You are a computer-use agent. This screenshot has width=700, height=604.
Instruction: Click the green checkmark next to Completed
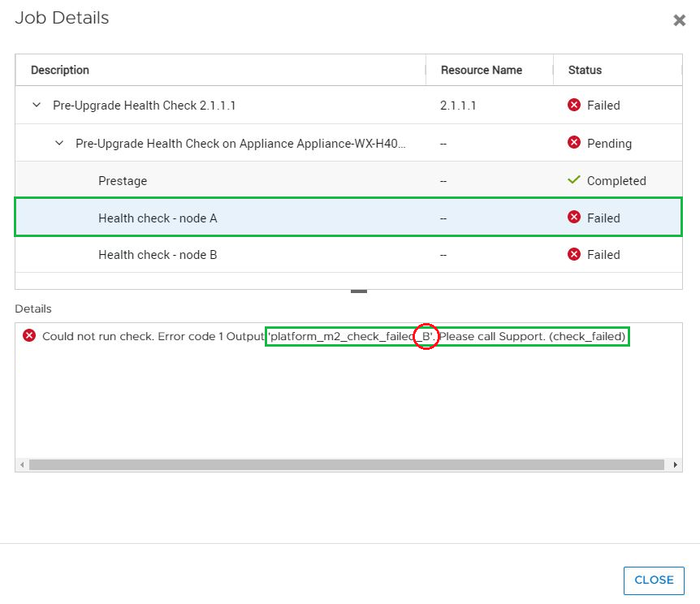574,180
